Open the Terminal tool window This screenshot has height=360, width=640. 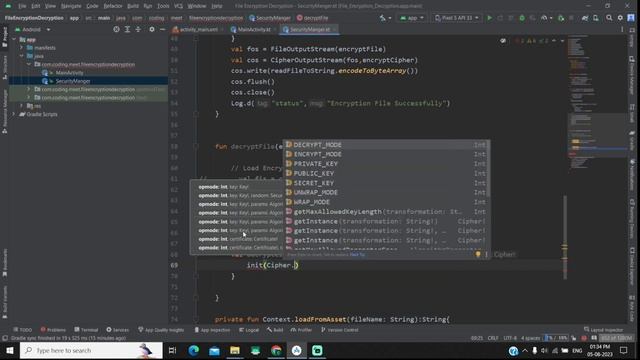click(86, 330)
